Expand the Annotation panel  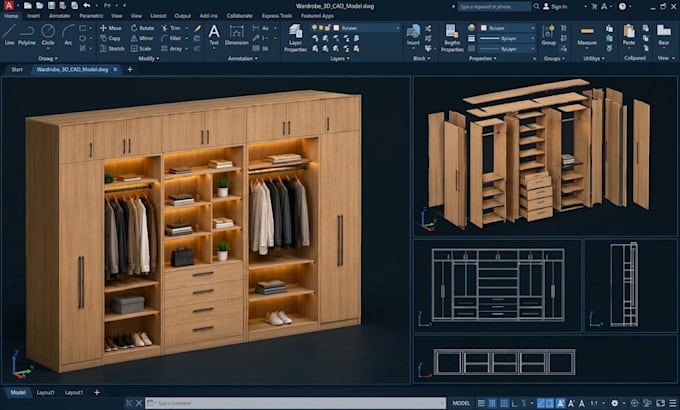click(x=242, y=58)
